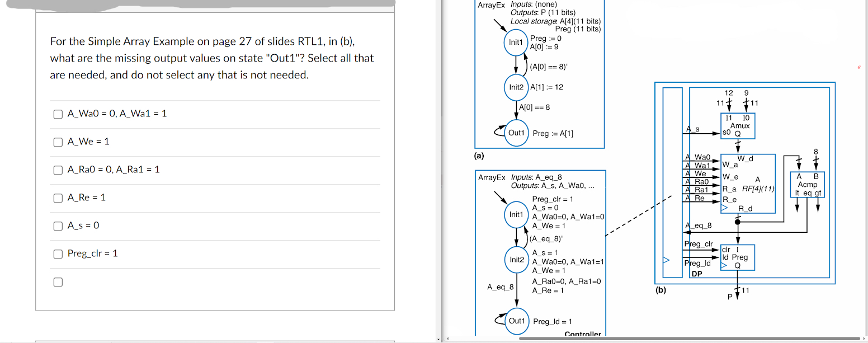The width and height of the screenshot is (868, 343).
Task: Click the "(A[0] == 8)'" transition condition
Action: click(x=549, y=68)
